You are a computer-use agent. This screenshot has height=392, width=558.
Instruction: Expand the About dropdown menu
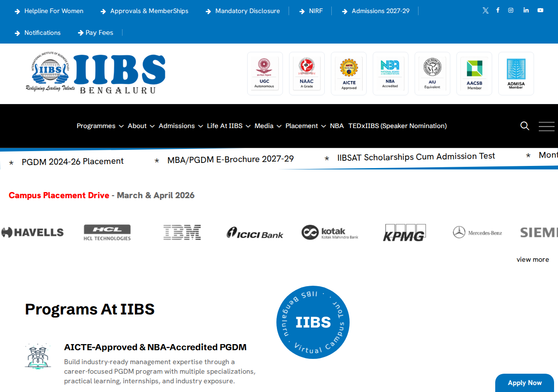click(141, 126)
